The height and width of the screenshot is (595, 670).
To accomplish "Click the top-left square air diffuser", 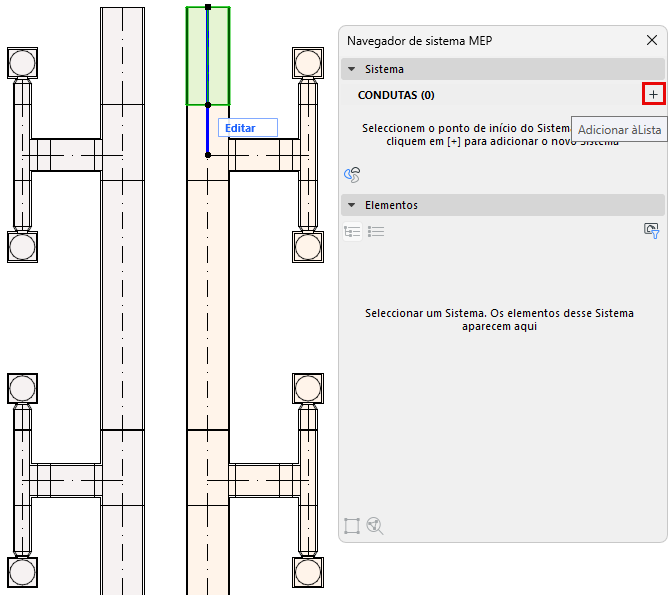I will click(22, 63).
